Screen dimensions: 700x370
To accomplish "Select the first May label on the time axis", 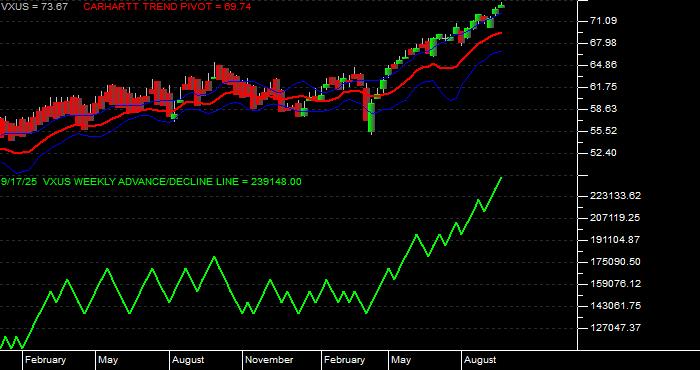I will click(108, 360).
